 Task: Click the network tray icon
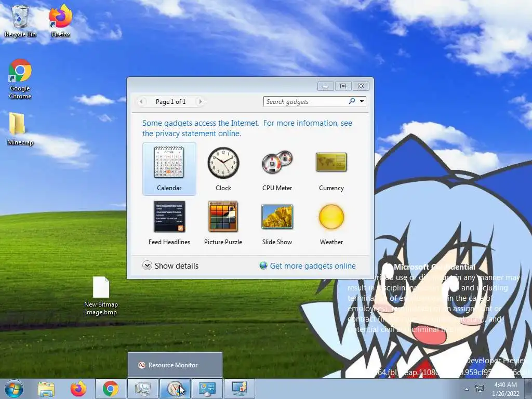[x=480, y=389]
